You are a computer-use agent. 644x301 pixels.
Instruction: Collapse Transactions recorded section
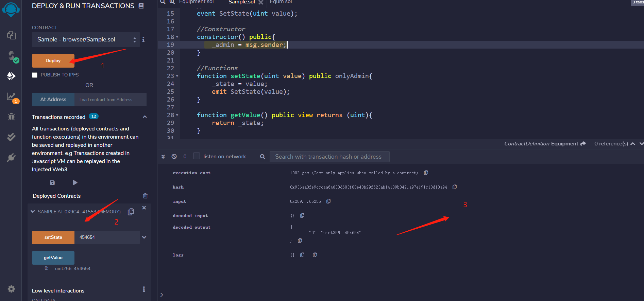click(145, 117)
